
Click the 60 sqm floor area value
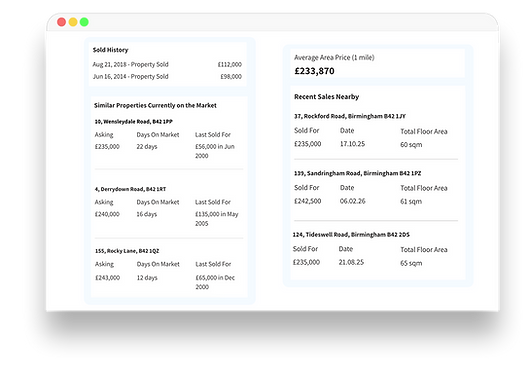411,145
